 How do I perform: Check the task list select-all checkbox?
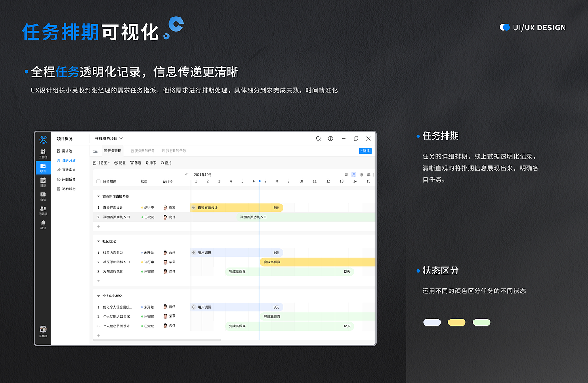98,181
